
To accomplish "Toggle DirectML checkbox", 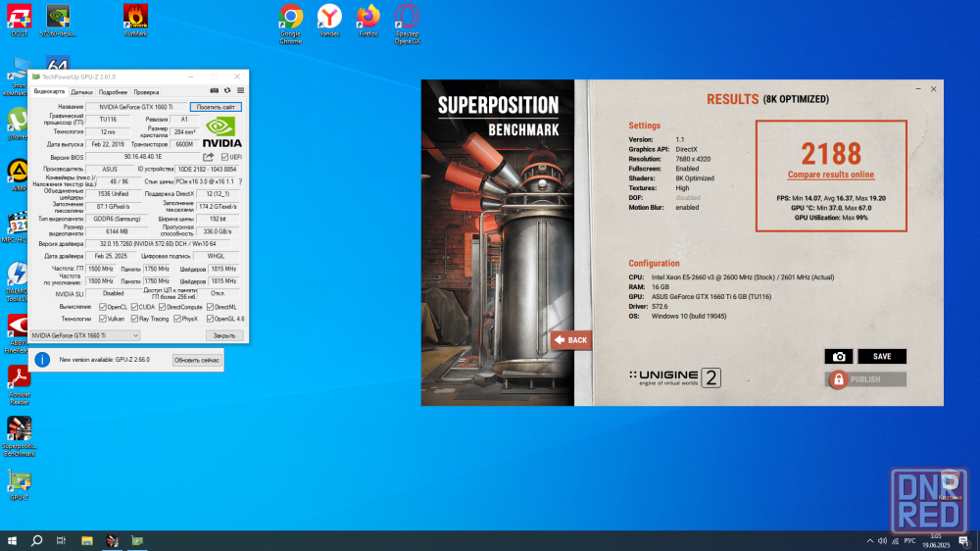I will point(210,307).
